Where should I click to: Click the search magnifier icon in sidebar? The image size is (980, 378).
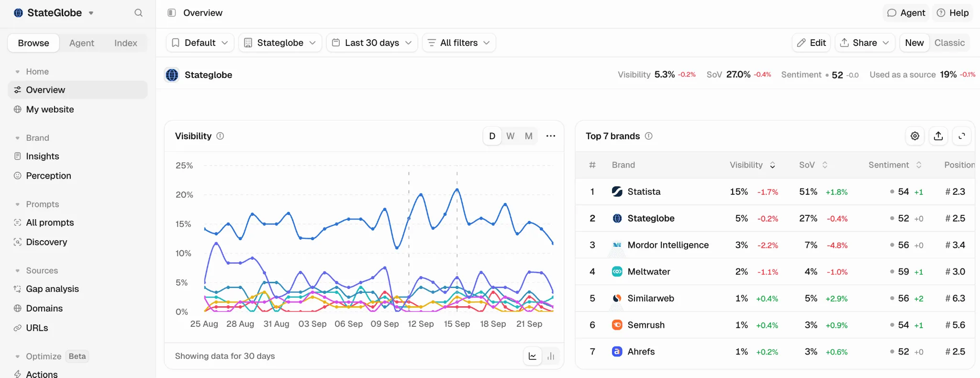coord(138,13)
